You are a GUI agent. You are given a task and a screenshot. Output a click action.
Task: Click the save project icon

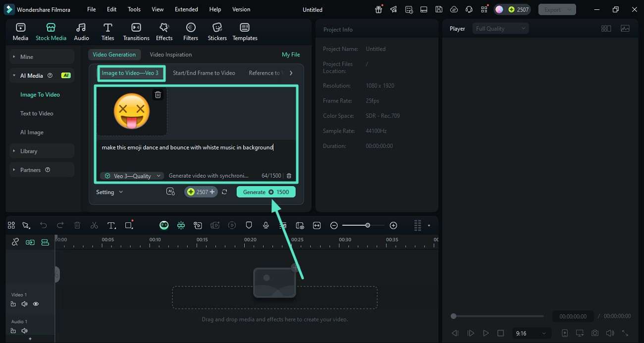coord(439,9)
